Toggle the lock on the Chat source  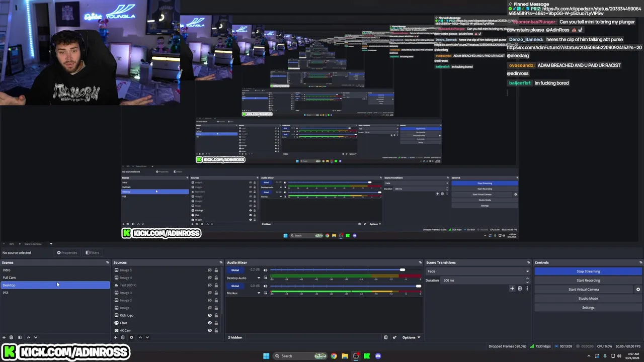tap(216, 323)
